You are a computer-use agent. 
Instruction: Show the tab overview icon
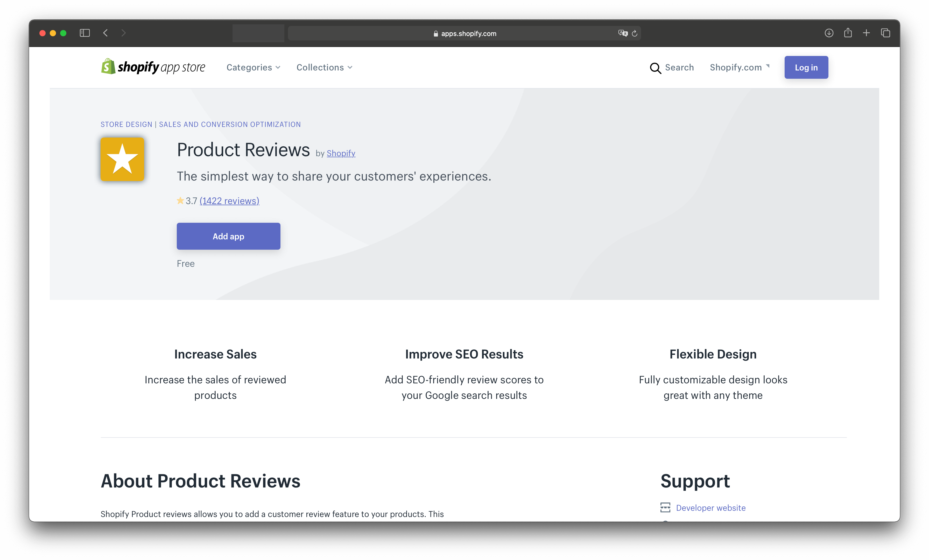point(886,33)
